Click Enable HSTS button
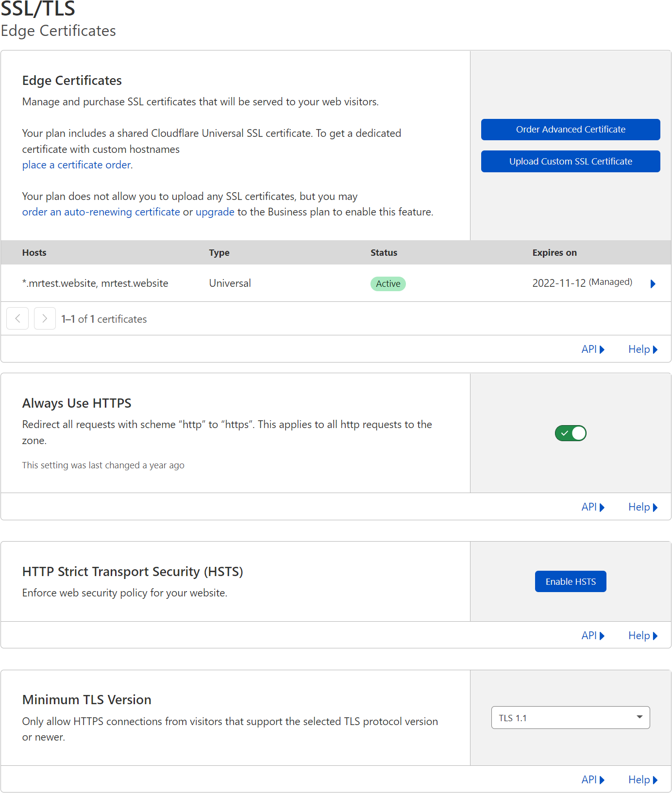Image resolution: width=672 pixels, height=793 pixels. click(571, 581)
